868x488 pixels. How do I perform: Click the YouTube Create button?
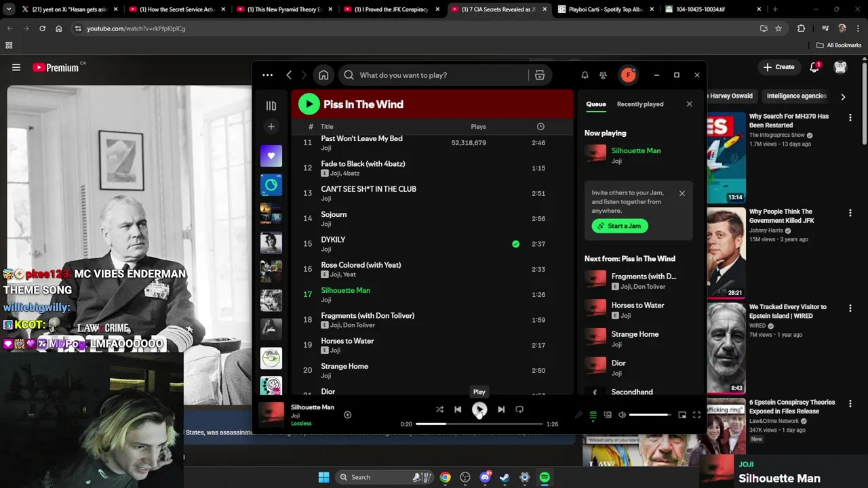click(778, 67)
